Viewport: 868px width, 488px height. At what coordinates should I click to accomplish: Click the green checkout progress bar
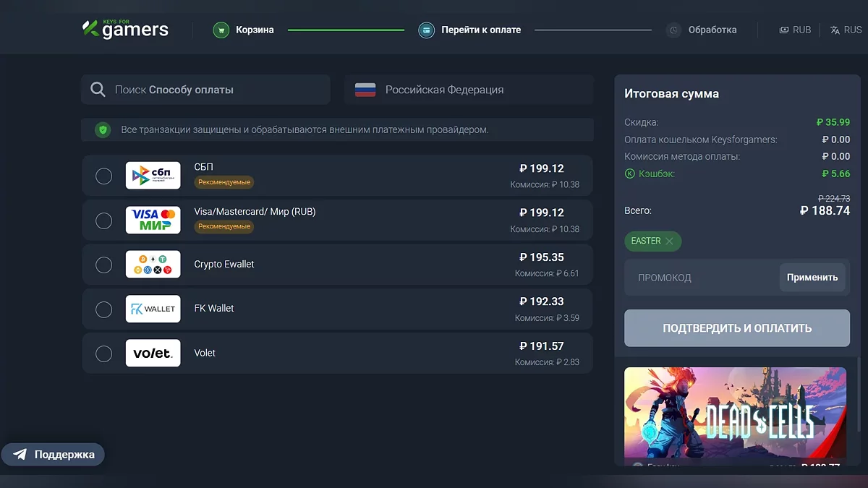346,30
